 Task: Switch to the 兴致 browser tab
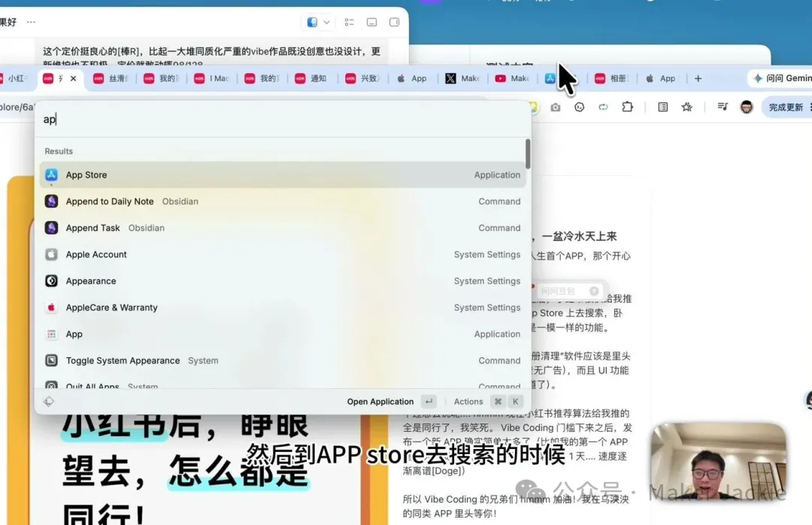[x=364, y=78]
